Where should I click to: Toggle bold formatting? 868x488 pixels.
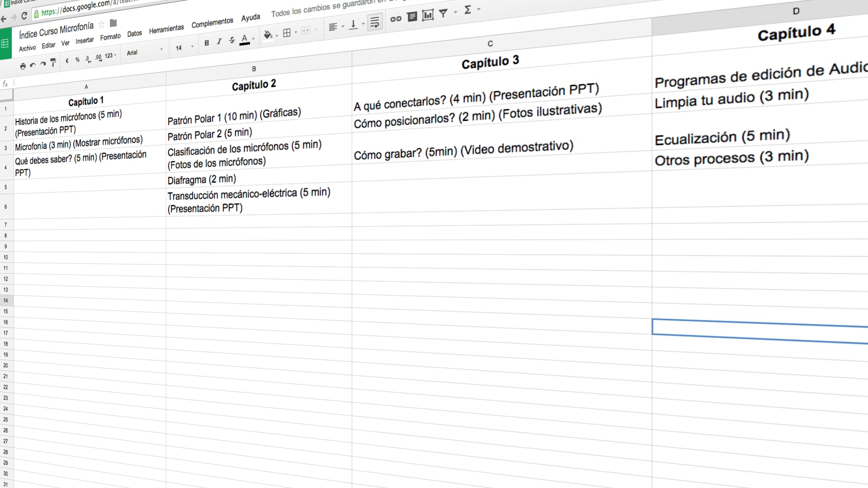[x=207, y=42]
